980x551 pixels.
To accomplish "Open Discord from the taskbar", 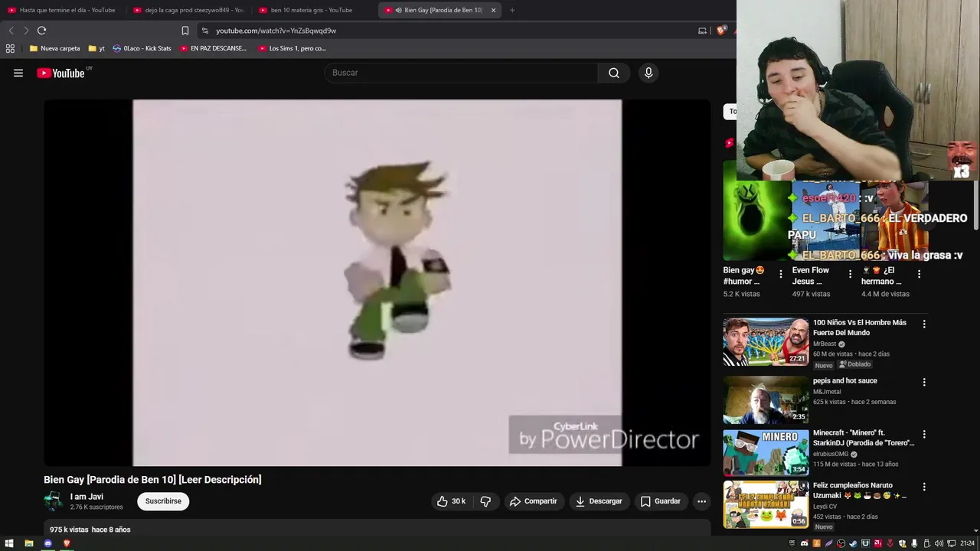I will pos(48,543).
